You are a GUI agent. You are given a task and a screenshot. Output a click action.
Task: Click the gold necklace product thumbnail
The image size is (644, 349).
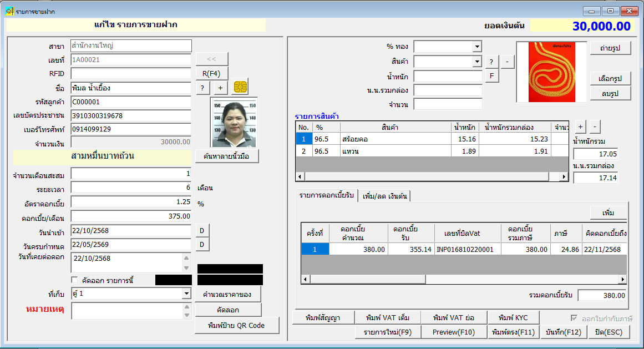pyautogui.click(x=551, y=72)
